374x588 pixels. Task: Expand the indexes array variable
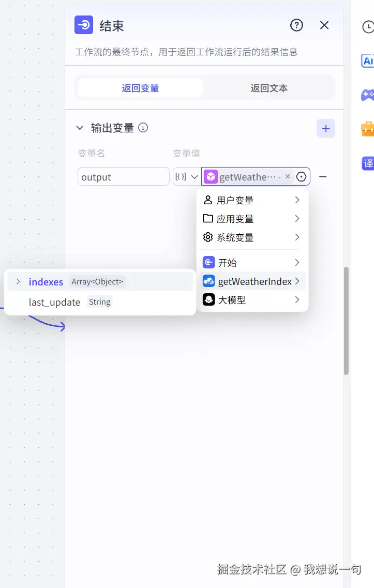click(x=18, y=282)
